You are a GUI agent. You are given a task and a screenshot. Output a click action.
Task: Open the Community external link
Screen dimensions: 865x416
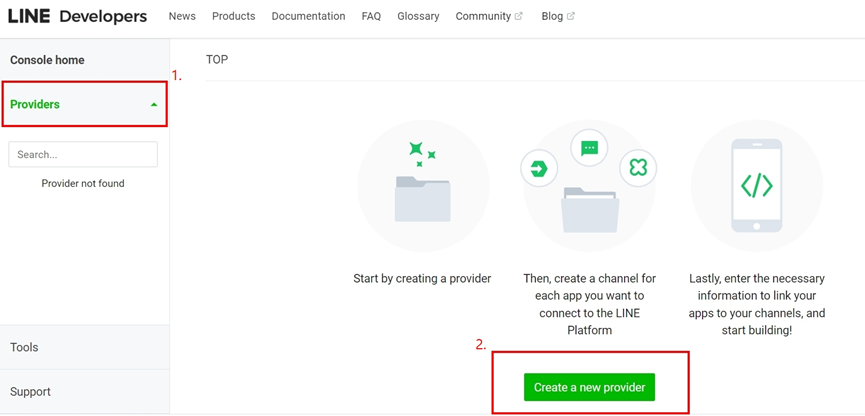tap(489, 16)
